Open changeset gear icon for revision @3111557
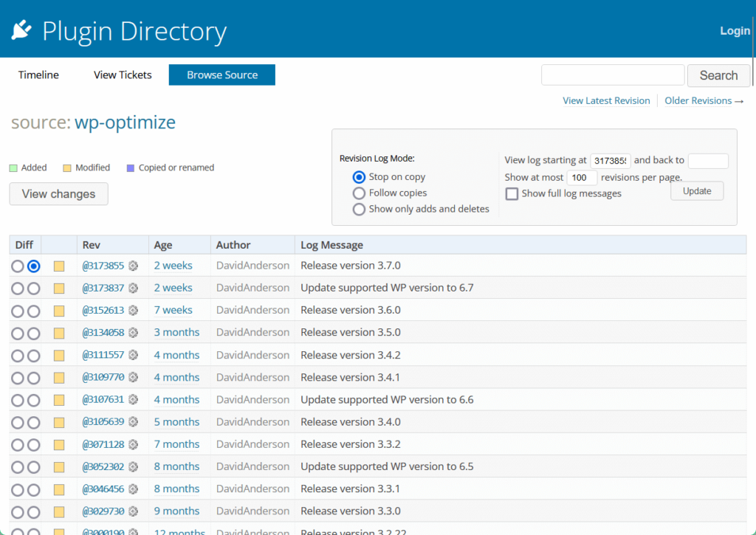This screenshot has height=535, width=756. pos(134,355)
